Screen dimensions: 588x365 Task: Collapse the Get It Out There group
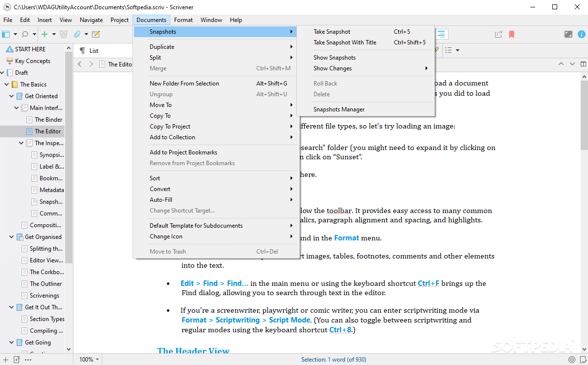pyautogui.click(x=12, y=307)
